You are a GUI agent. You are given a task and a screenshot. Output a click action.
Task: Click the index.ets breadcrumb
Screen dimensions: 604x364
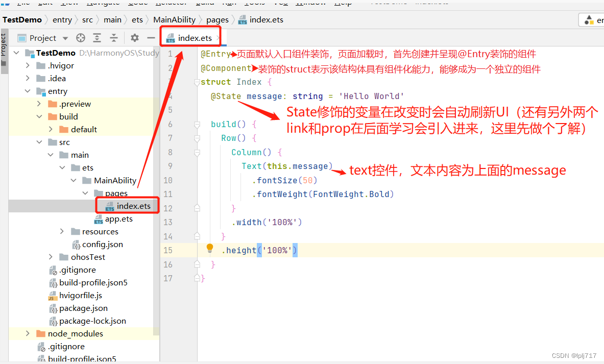(x=261, y=19)
